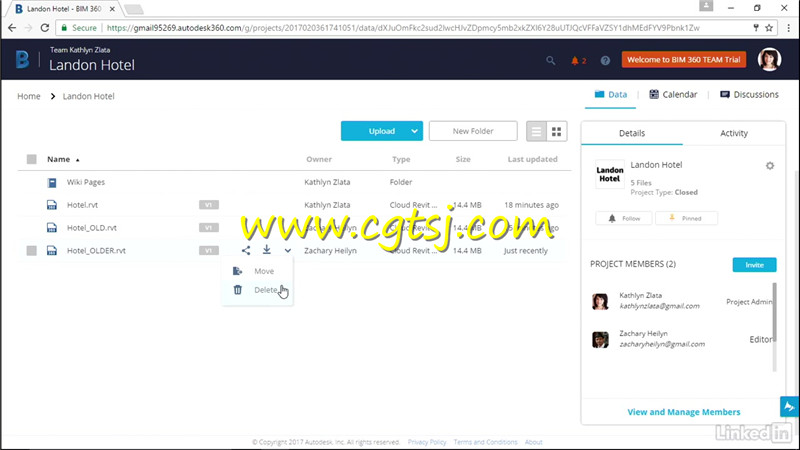The height and width of the screenshot is (450, 800).
Task: Click the Pinned button
Action: [x=686, y=218]
